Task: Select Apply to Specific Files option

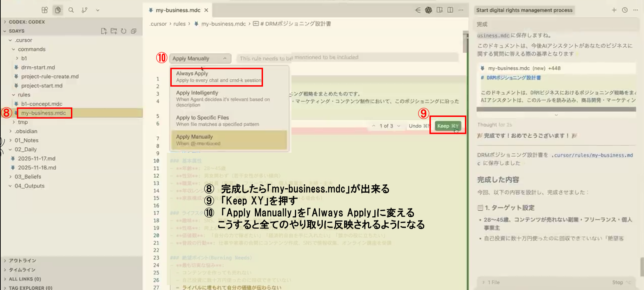Action: (218, 120)
